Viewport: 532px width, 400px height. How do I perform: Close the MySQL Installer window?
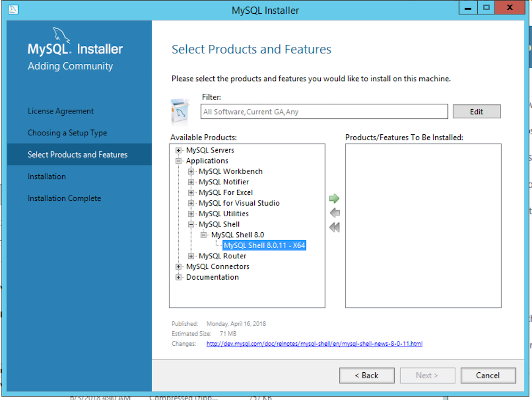[x=510, y=7]
